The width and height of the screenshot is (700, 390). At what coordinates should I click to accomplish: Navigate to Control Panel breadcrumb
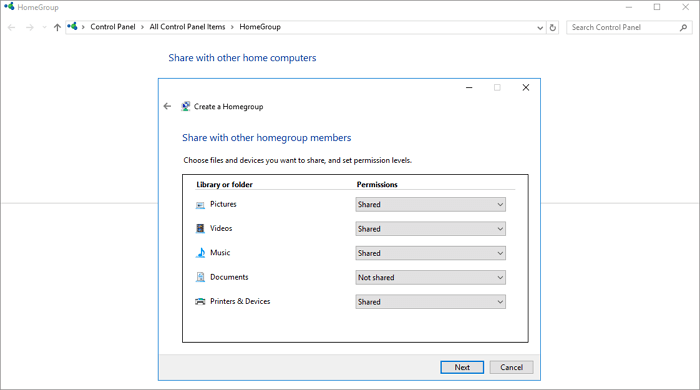coord(112,27)
